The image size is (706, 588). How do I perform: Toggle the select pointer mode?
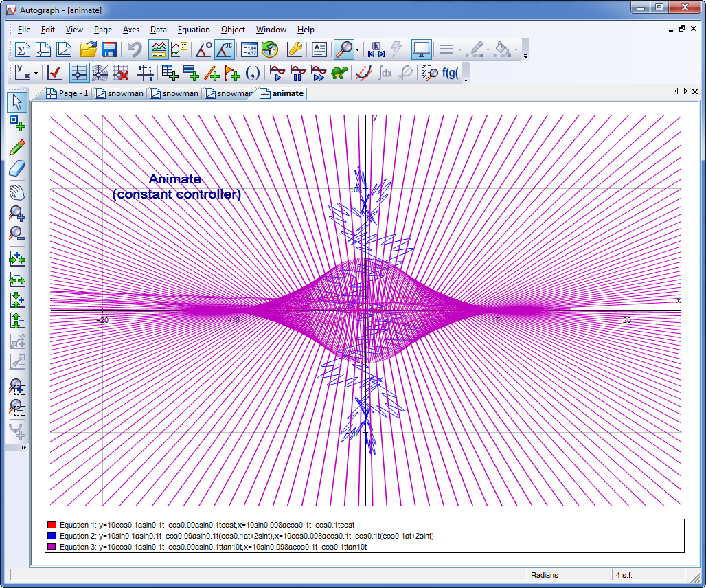(17, 102)
